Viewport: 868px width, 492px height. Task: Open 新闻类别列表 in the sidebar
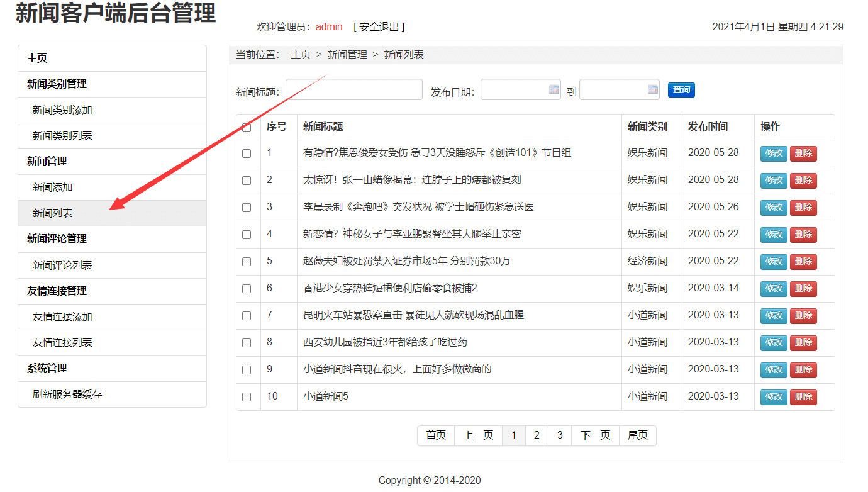(x=112, y=136)
